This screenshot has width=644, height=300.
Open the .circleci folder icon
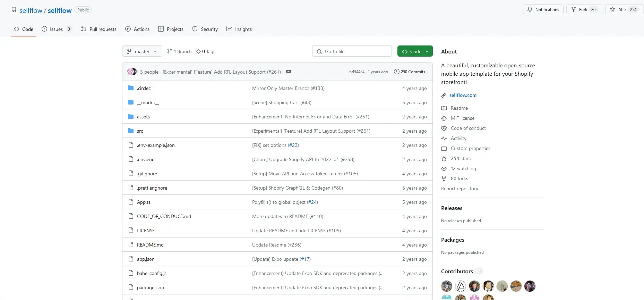coord(131,88)
